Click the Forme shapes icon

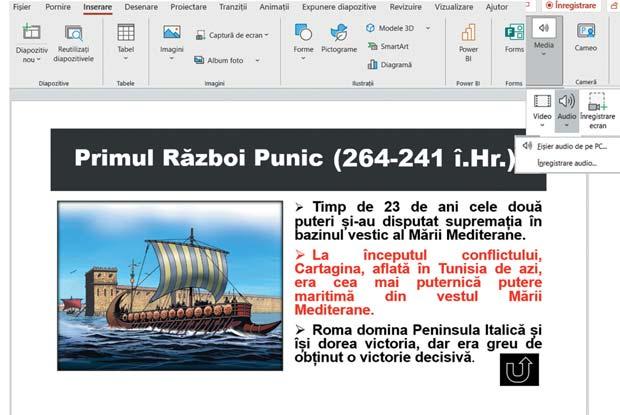point(303,32)
